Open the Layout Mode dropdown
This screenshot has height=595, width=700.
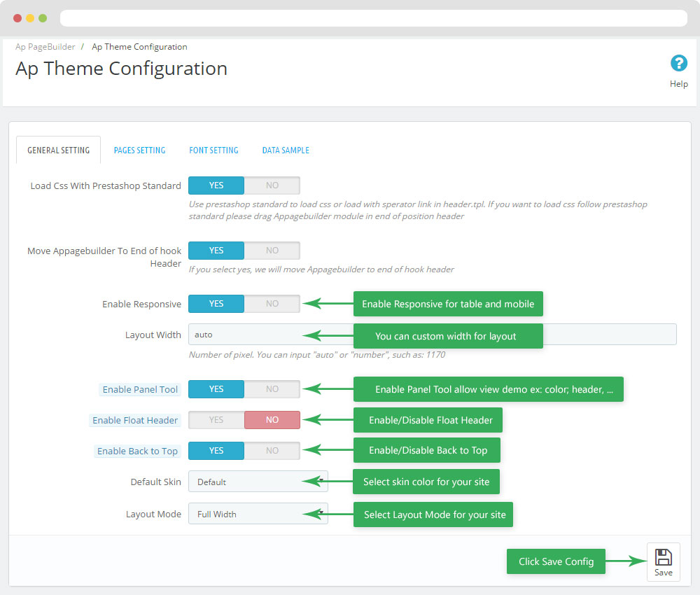pos(258,514)
